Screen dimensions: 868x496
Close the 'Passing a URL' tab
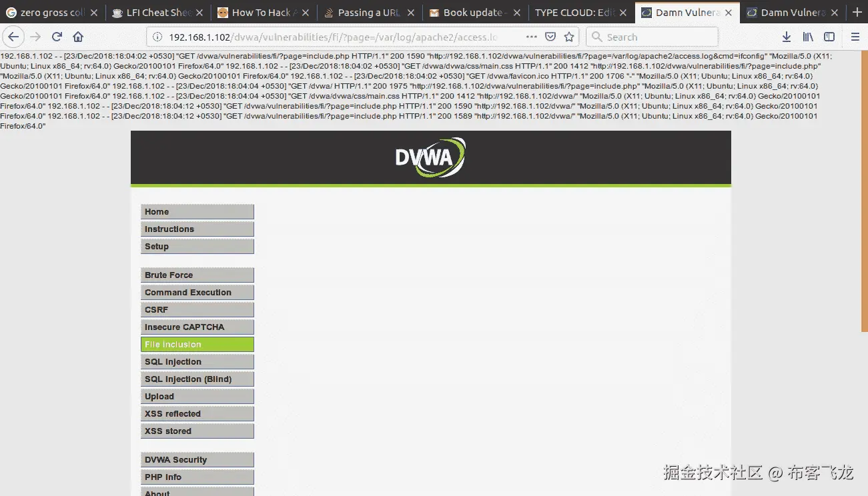coord(411,12)
